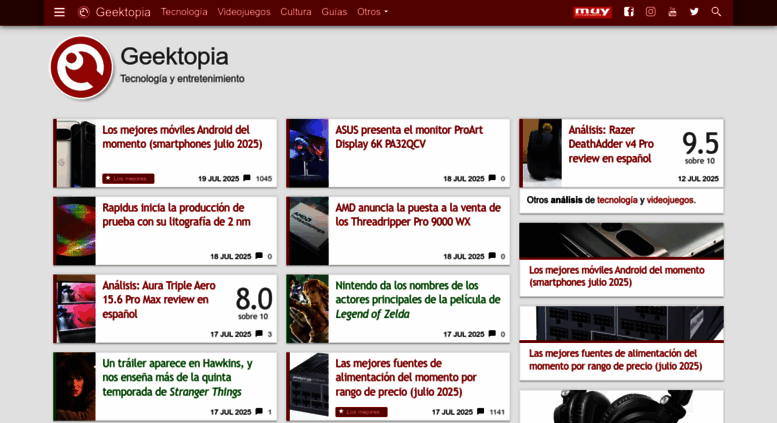777x423 pixels.
Task: Click the ASUS monitor article thumbnail
Action: coord(307,153)
